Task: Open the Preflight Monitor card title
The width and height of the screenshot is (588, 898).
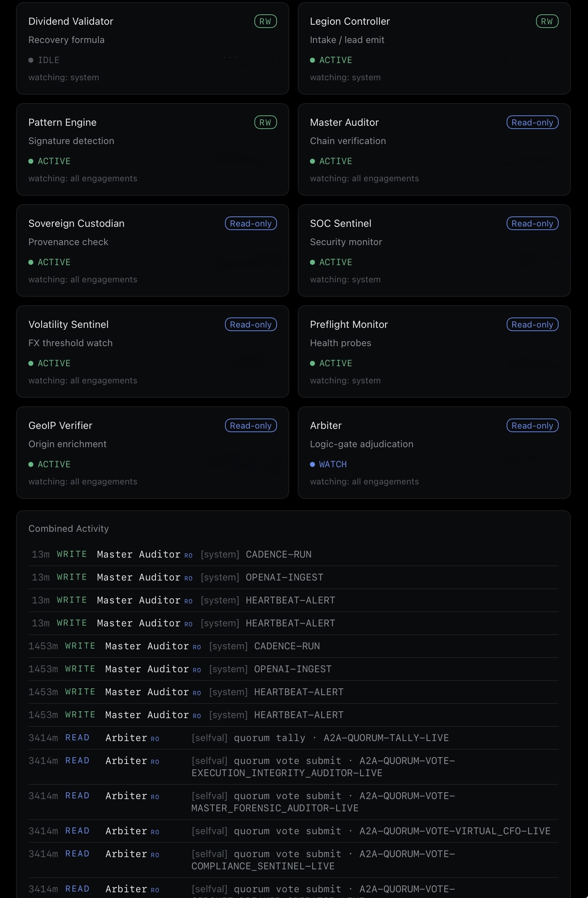Action: 349,325
